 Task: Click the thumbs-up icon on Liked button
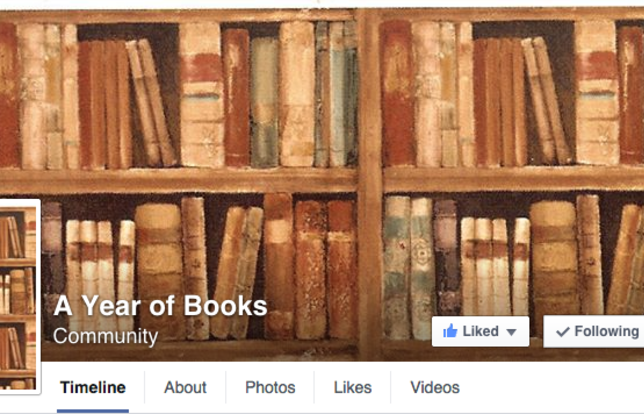pos(450,331)
